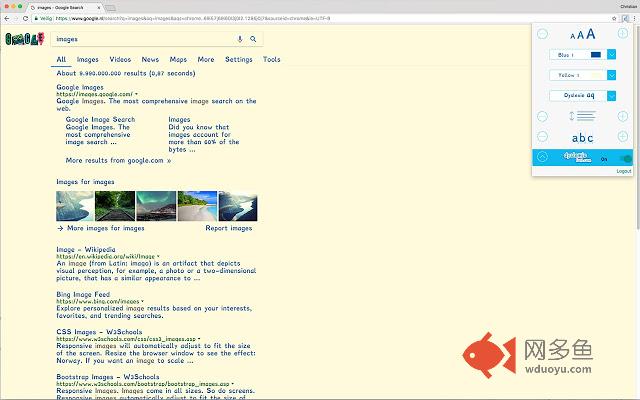This screenshot has width=640, height=400.
Task: Click the browser address bar
Action: [x=322, y=18]
